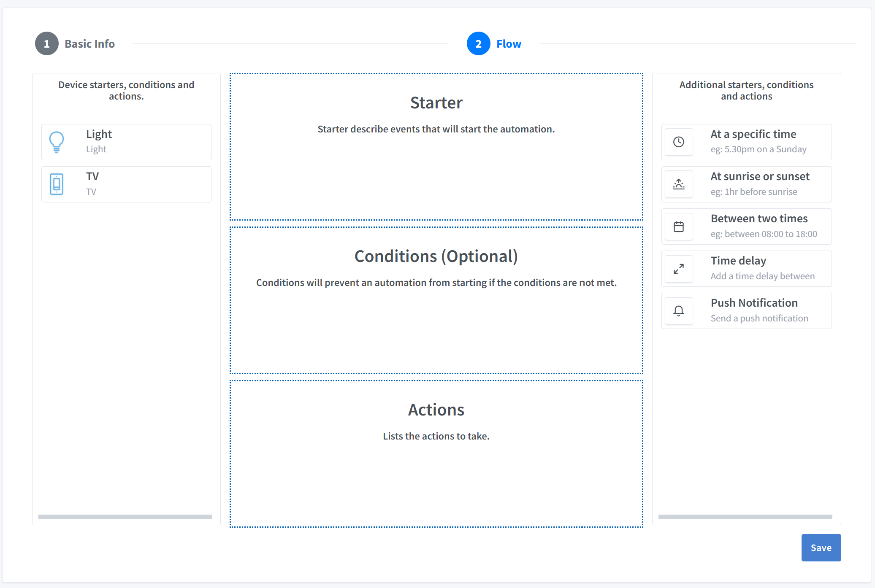
Task: Click the step 2 Flow circle icon
Action: [478, 43]
